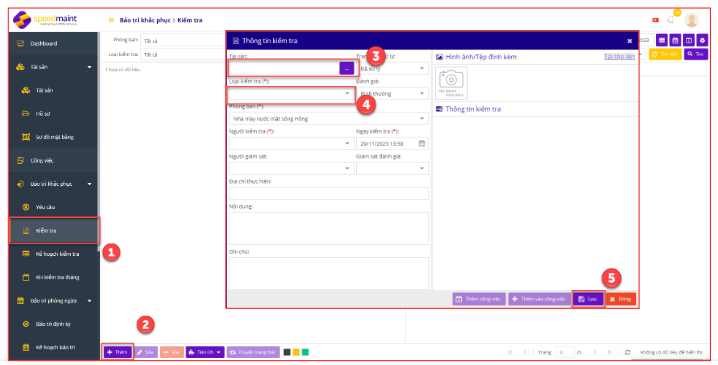The height and width of the screenshot is (365, 718).
Task: Click the Trang page number input
Action: pyautogui.click(x=565, y=352)
